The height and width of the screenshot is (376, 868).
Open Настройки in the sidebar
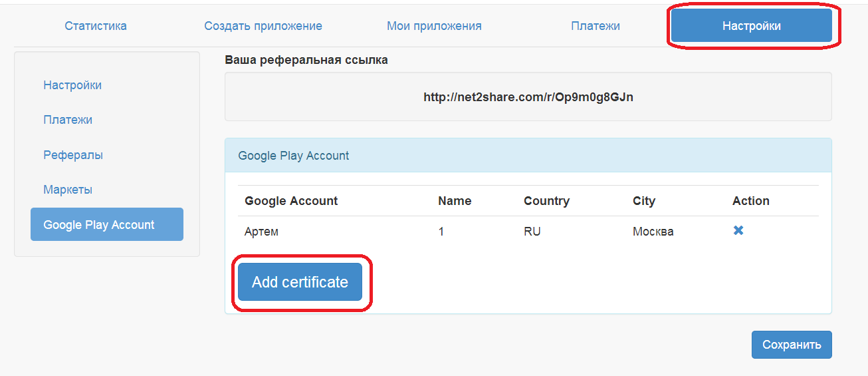tap(72, 85)
